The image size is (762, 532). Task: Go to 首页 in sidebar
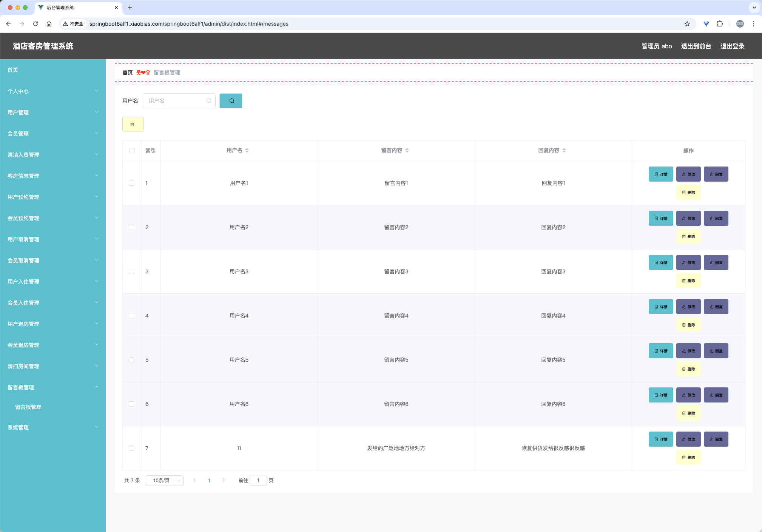[x=53, y=70]
